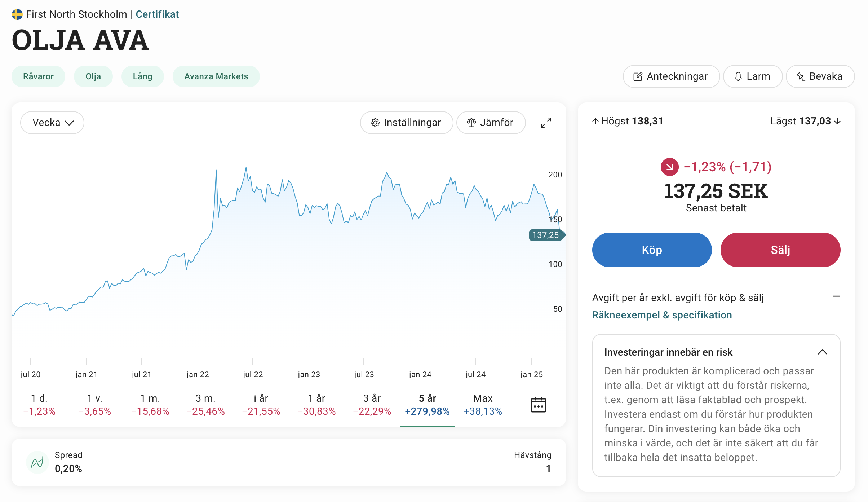868x502 pixels.
Task: Expand chart to fullscreen view
Action: [x=546, y=123]
